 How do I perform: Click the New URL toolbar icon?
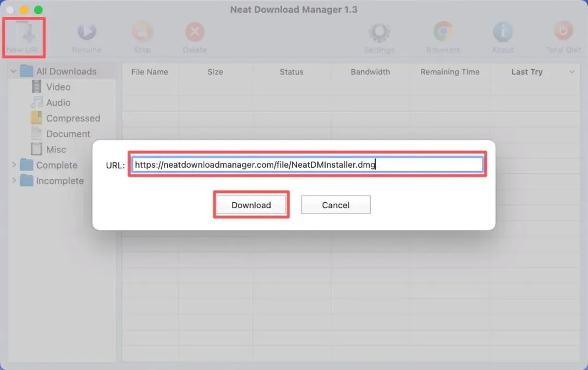click(x=26, y=32)
